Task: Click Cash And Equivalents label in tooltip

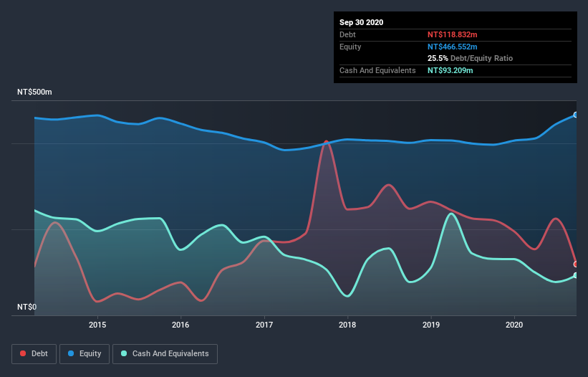Action: click(377, 70)
